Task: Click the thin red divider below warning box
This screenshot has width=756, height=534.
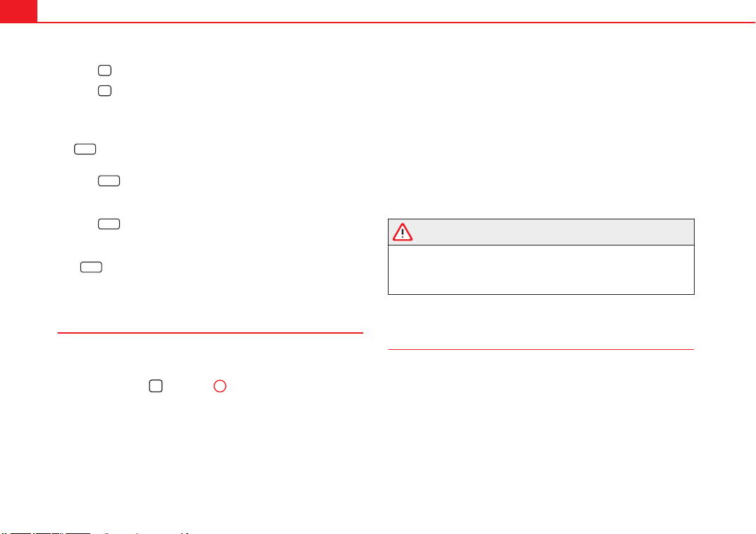Action: tap(541, 349)
